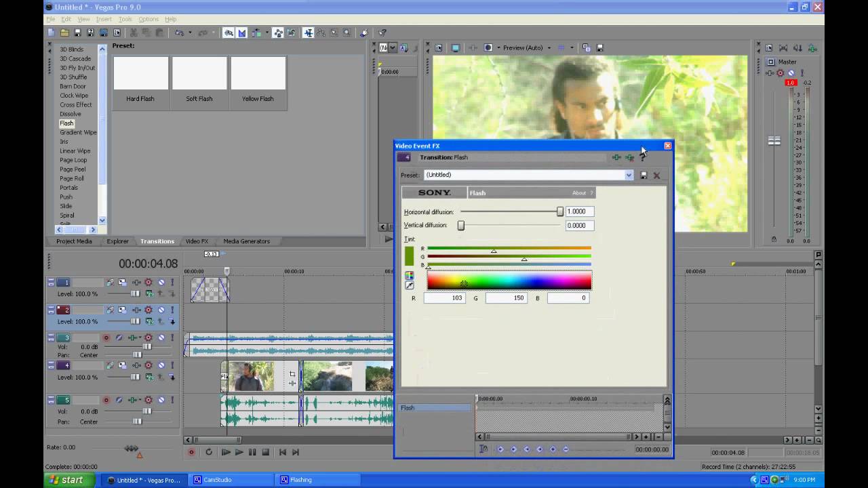Open track 1 Track FX icon
This screenshot has width=868, height=488.
(x=137, y=282)
